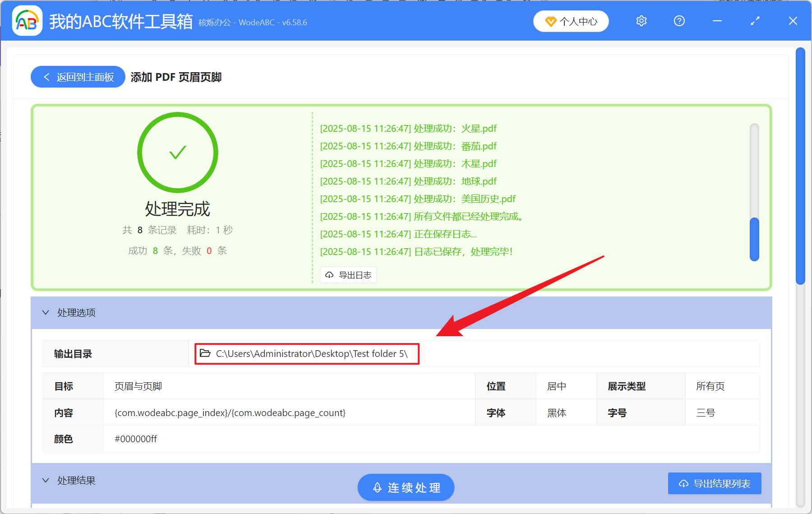Start 连续处理
The image size is (812, 514).
(x=406, y=487)
